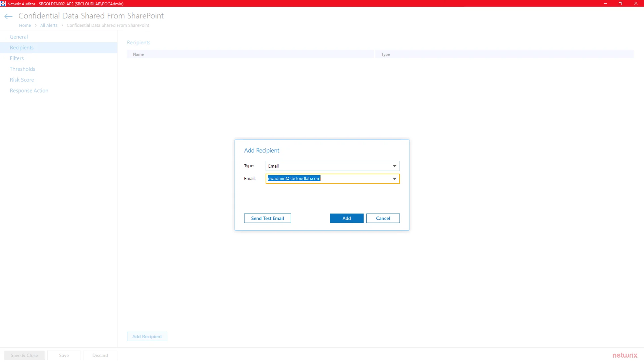Click the Netwrix Auditor app icon in title bar
Viewport: 644px width, 362px height.
click(x=3, y=4)
